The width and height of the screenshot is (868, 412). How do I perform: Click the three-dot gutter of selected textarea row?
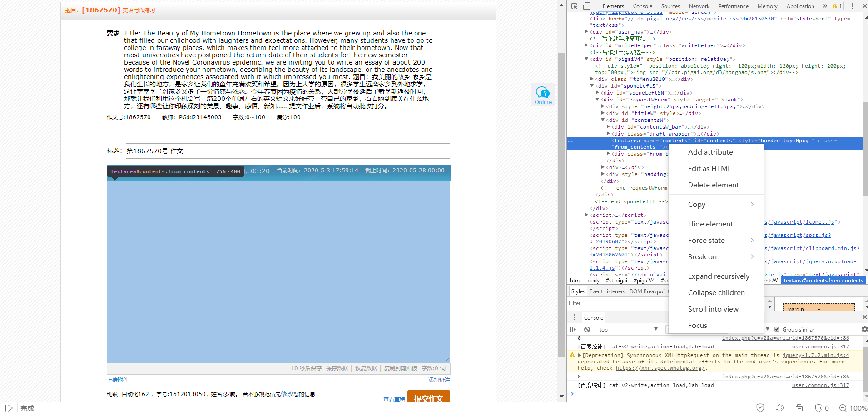[570, 141]
